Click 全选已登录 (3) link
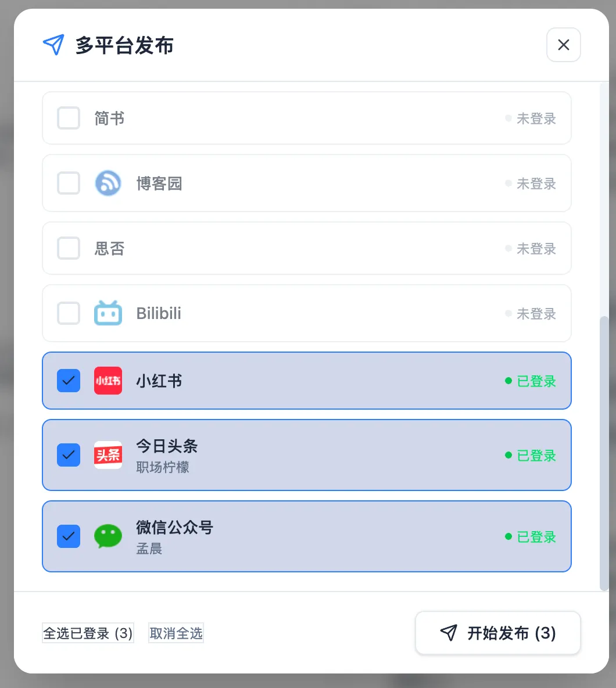Viewport: 616px width, 688px height. 88,633
